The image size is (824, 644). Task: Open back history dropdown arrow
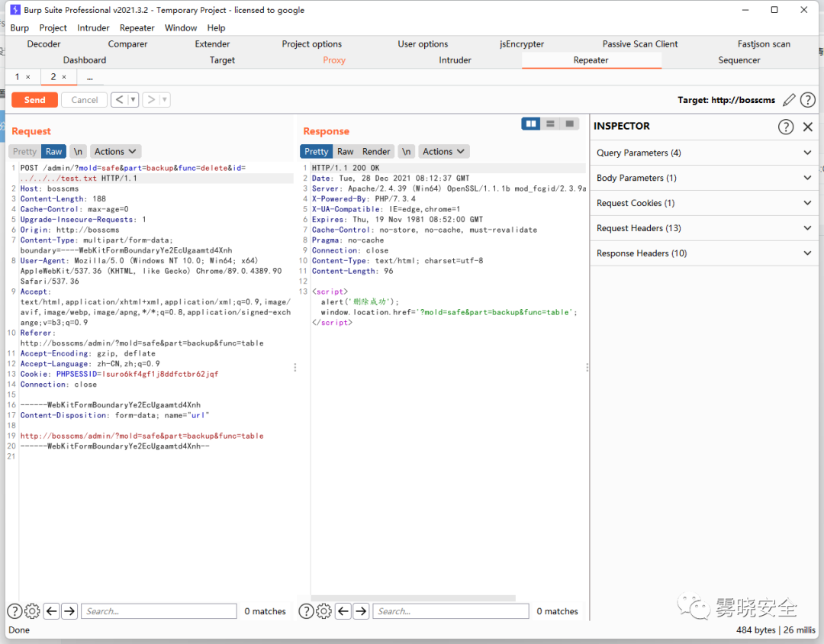click(x=133, y=99)
